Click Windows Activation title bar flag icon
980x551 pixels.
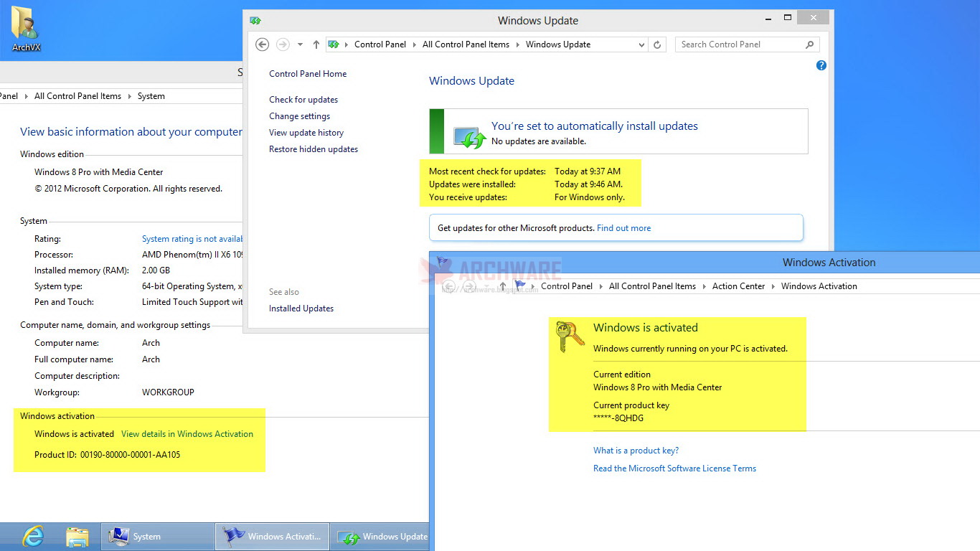click(442, 262)
